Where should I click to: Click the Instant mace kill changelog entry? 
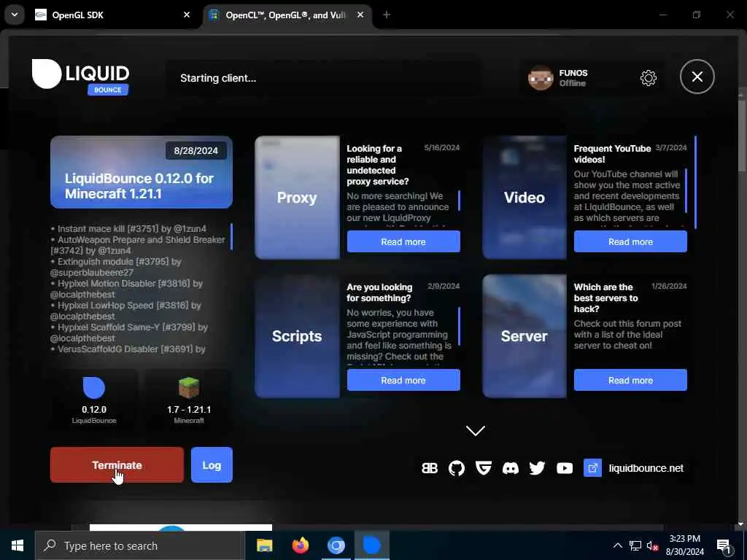click(128, 228)
